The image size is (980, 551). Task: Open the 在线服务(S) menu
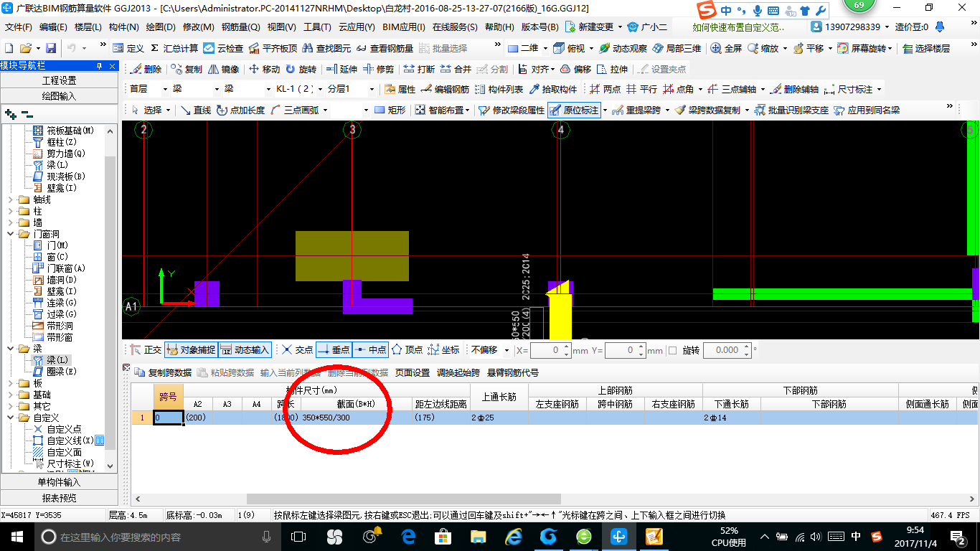455,27
